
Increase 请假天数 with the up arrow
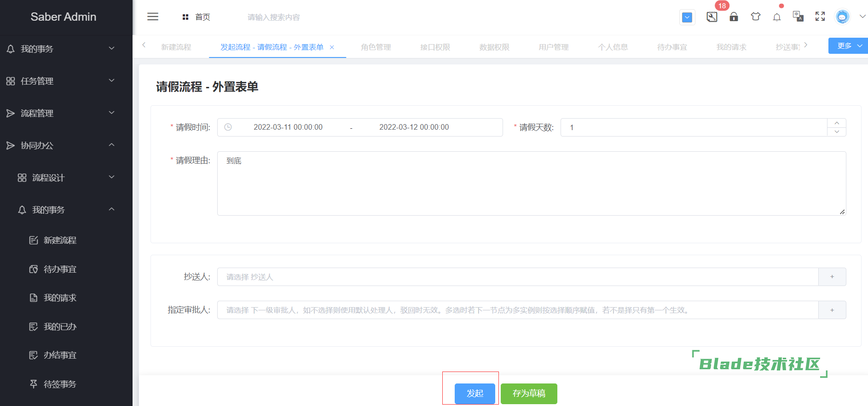(x=837, y=123)
